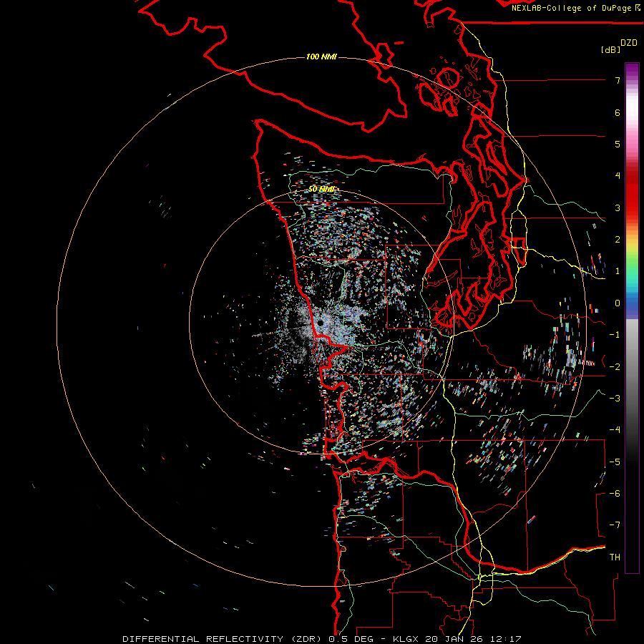Select the 1 value on the scale

tap(618, 271)
